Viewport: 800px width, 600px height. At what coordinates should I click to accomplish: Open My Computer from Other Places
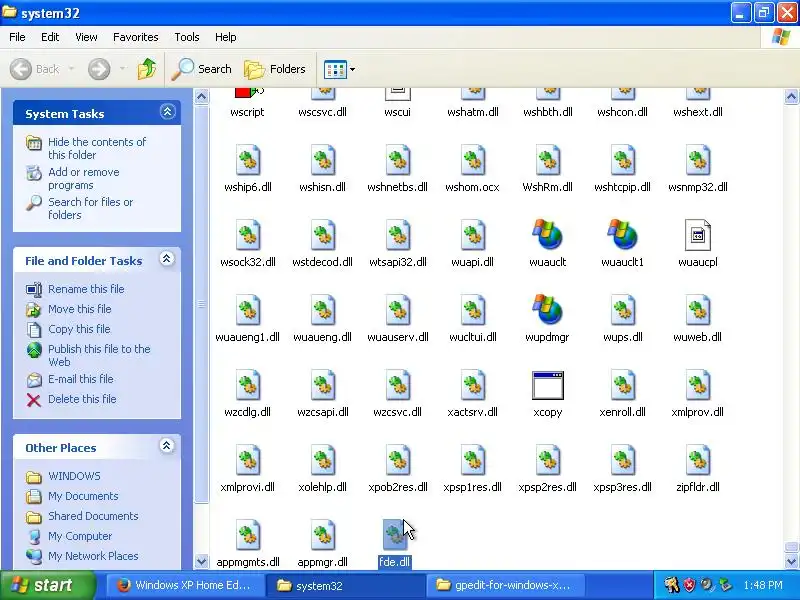(x=80, y=536)
